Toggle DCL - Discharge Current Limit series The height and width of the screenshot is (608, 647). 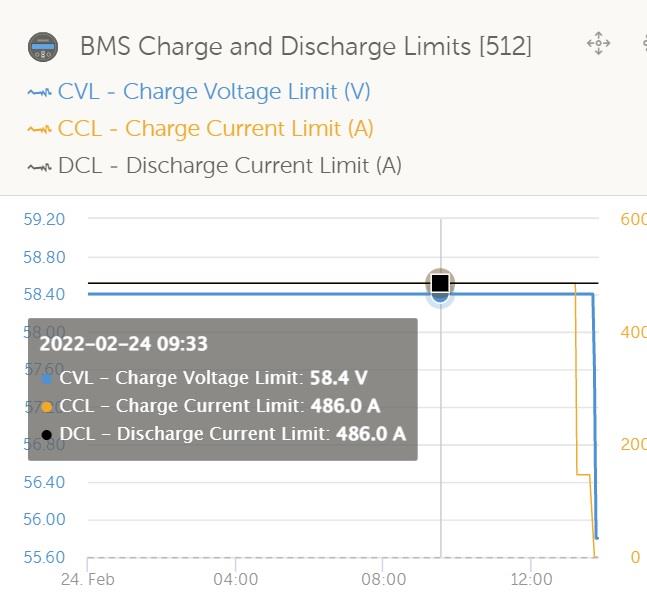230,166
